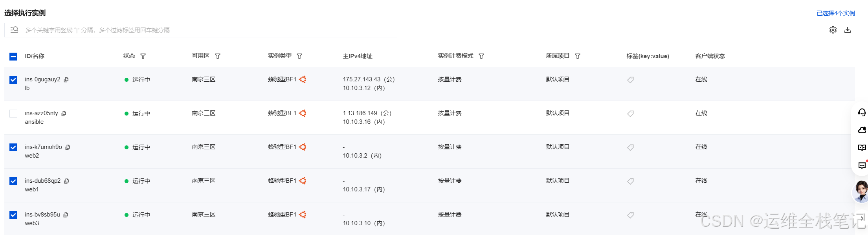Screen dimensions: 868x235
Task: Open the 所属项目 column filter
Action: [x=578, y=56]
